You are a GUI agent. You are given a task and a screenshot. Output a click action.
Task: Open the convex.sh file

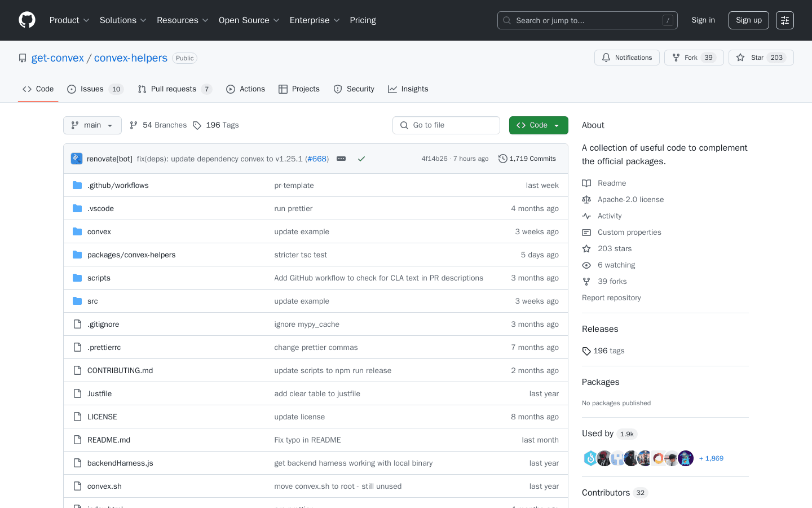pyautogui.click(x=104, y=487)
